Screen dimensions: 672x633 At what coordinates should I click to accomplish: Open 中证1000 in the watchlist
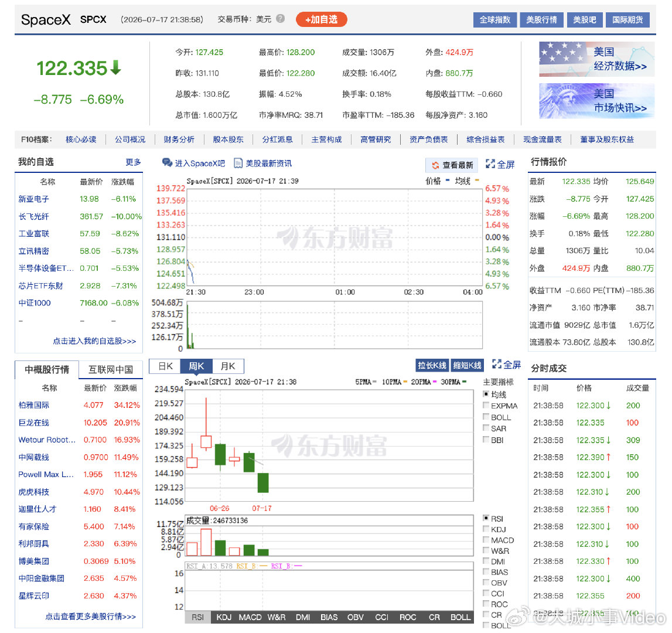(35, 303)
